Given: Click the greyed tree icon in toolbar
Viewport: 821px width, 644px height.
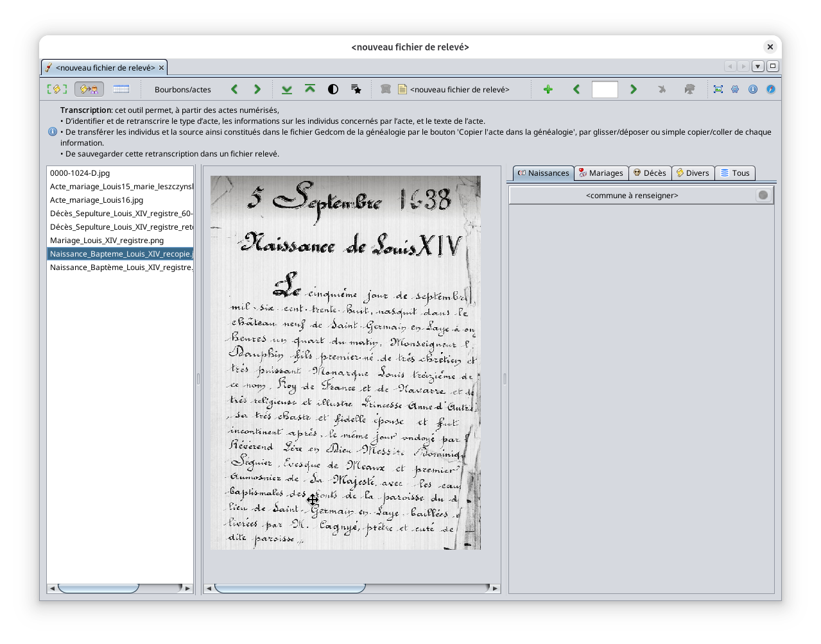Looking at the screenshot, I should 689,89.
